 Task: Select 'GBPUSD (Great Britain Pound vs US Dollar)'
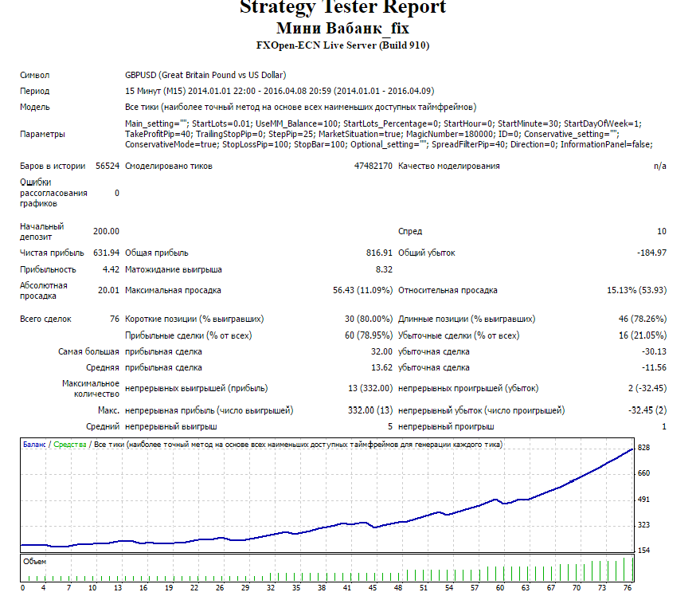tap(205, 75)
